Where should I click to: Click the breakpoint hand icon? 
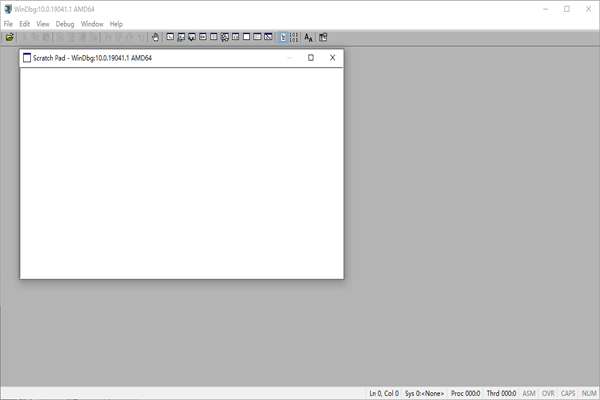pos(155,37)
